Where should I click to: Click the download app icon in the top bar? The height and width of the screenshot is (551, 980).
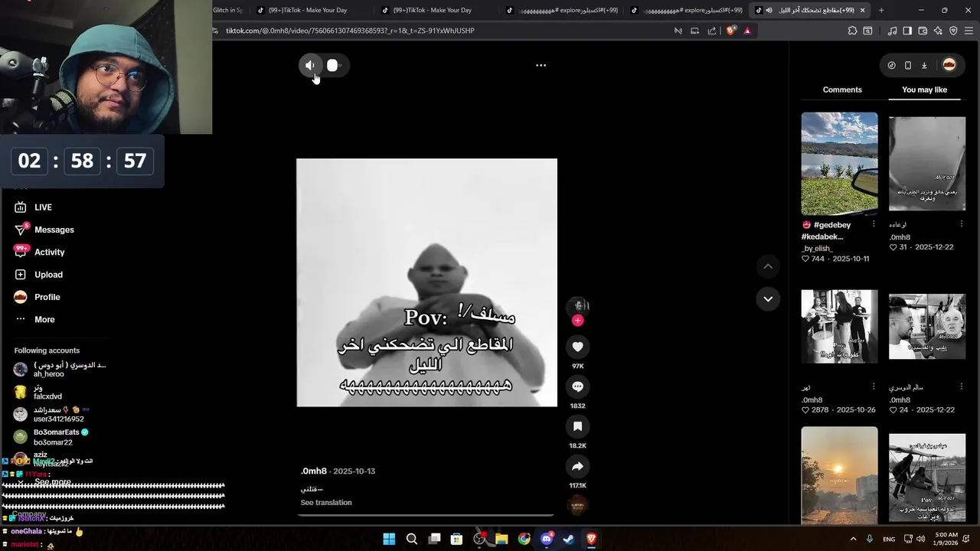tap(924, 65)
